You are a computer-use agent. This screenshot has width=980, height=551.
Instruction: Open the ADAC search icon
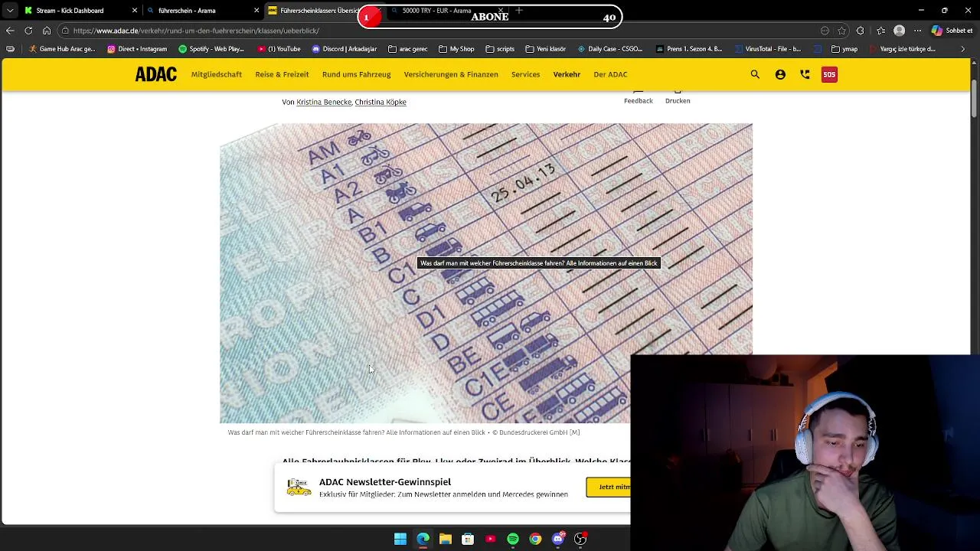pos(755,74)
